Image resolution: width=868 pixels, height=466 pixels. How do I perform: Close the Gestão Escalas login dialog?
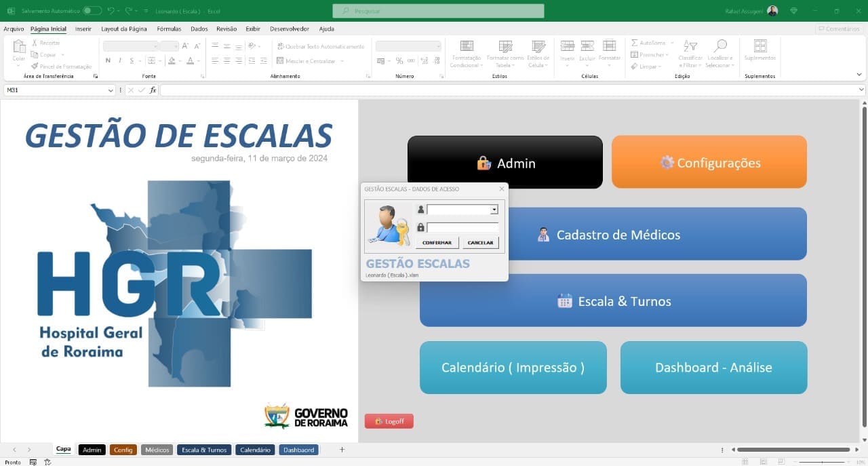502,189
